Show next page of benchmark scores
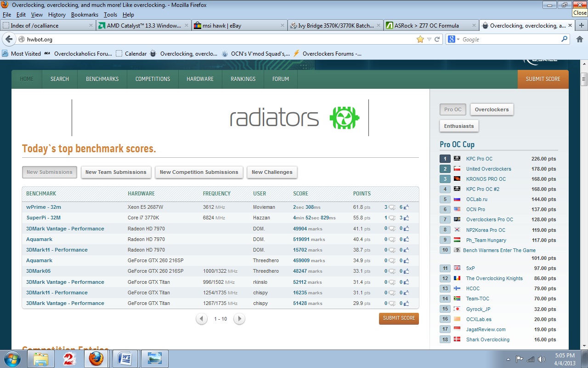588x368 pixels. point(239,319)
